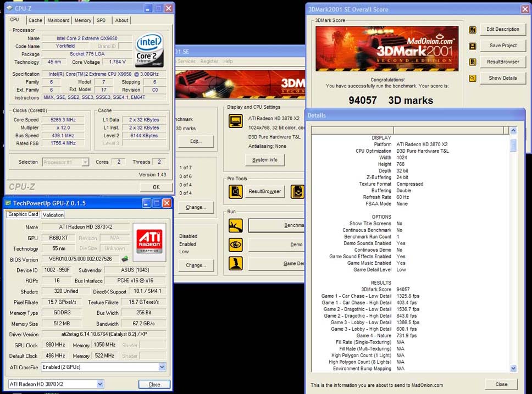This screenshot has height=394, width=532.
Task: Click the Demo eye icon
Action: pyautogui.click(x=235, y=245)
